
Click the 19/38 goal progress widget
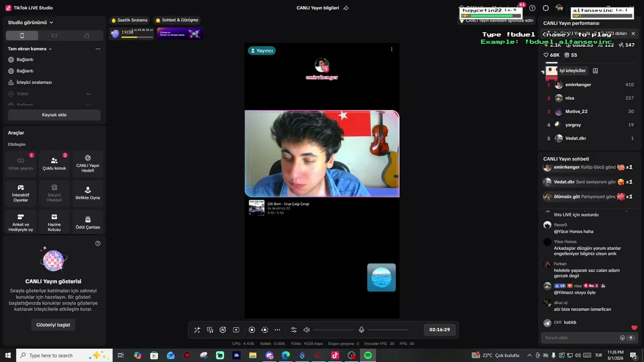(x=132, y=33)
